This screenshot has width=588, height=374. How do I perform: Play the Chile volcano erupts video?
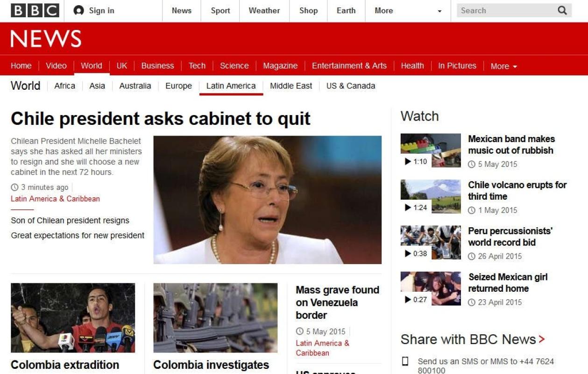click(x=431, y=196)
